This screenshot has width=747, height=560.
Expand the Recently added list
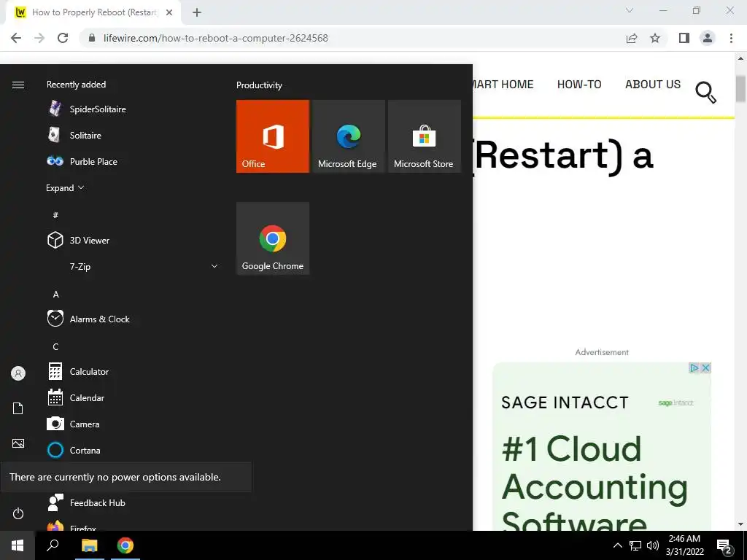[65, 187]
